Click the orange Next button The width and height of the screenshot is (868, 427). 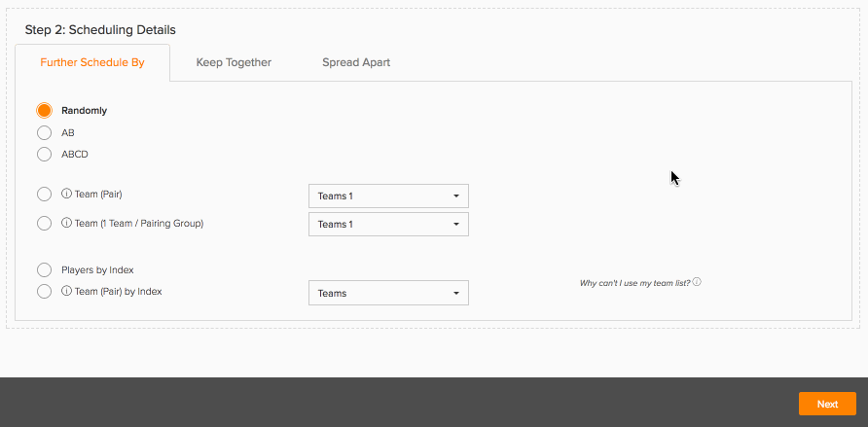(827, 404)
